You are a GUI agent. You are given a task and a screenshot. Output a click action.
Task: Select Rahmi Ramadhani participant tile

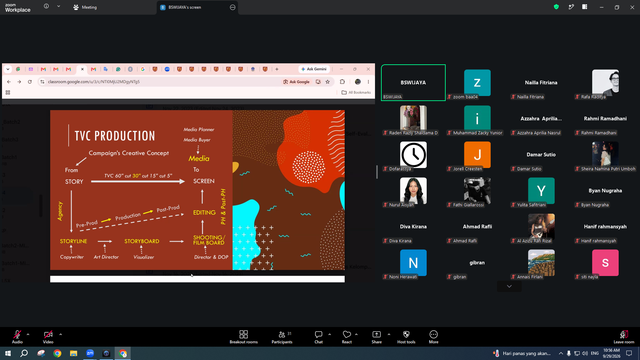[x=605, y=118]
